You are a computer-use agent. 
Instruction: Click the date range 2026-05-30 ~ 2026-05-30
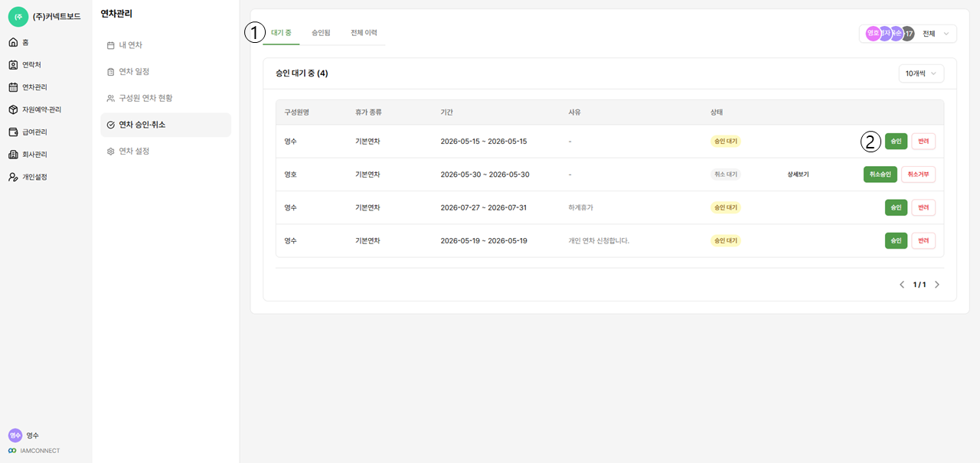[x=485, y=174]
